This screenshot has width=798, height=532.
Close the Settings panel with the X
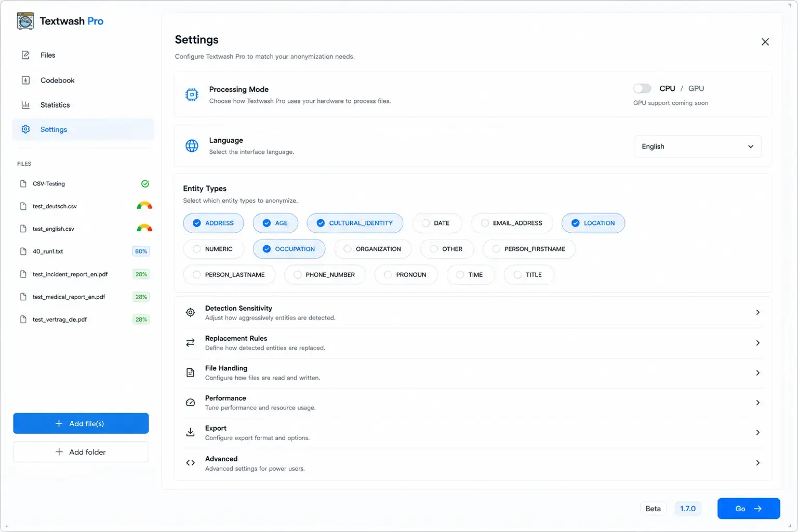click(765, 42)
